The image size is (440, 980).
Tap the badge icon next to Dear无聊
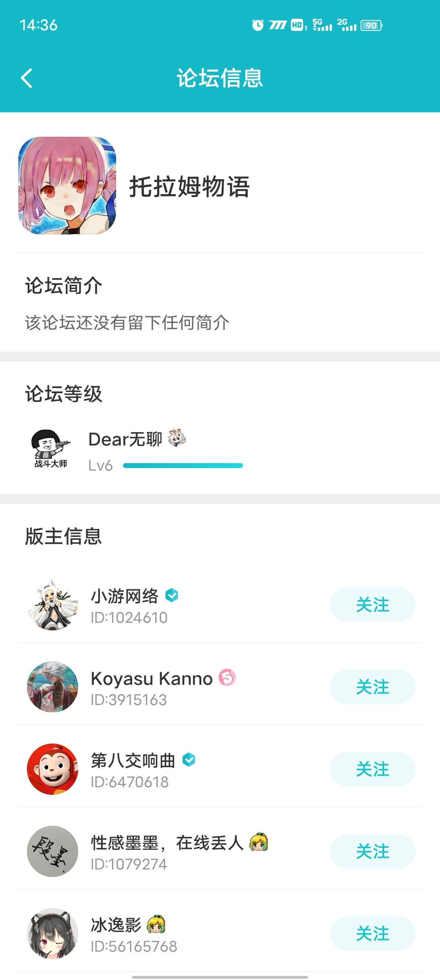pos(177,438)
